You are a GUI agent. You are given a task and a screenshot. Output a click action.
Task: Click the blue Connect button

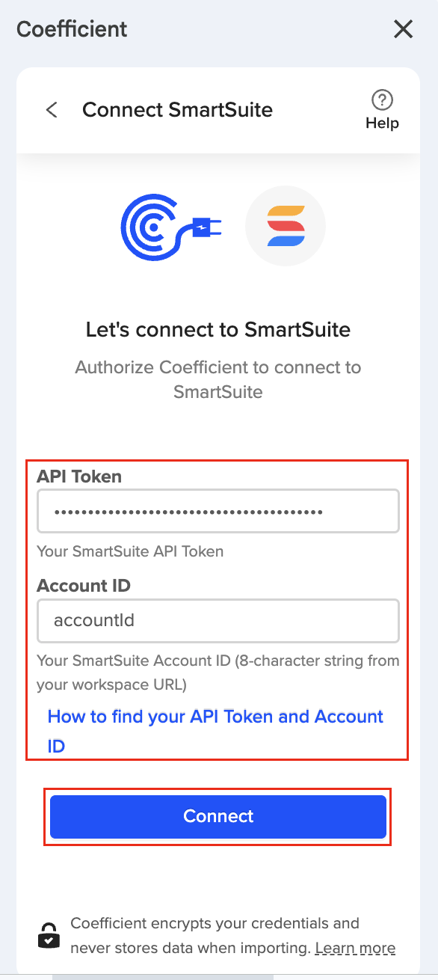coord(218,816)
